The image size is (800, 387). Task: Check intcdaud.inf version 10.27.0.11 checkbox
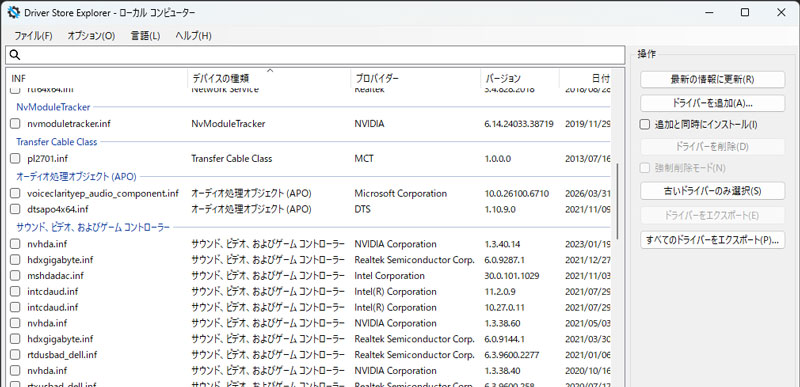click(x=15, y=307)
